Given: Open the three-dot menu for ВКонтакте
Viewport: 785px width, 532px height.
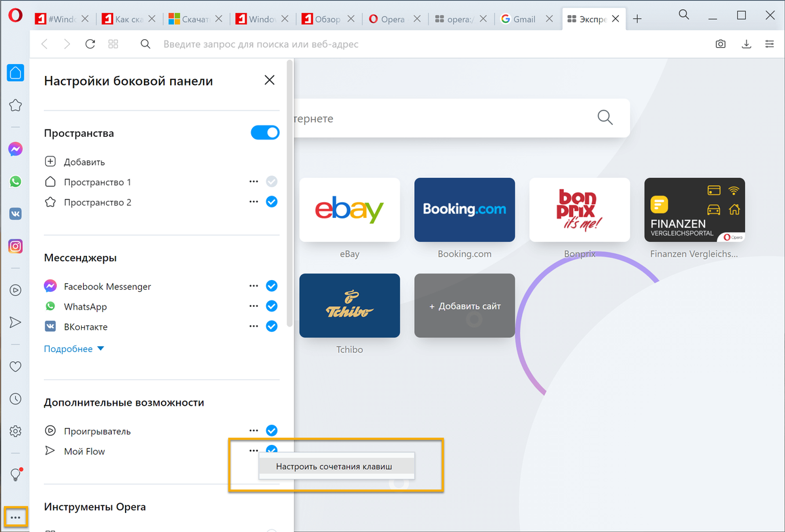Looking at the screenshot, I should click(254, 326).
